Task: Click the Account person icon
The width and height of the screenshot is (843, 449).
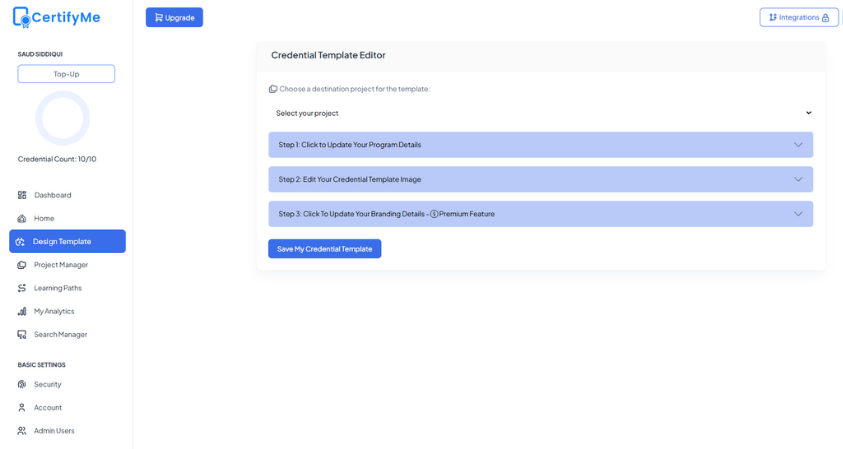Action: pyautogui.click(x=22, y=408)
